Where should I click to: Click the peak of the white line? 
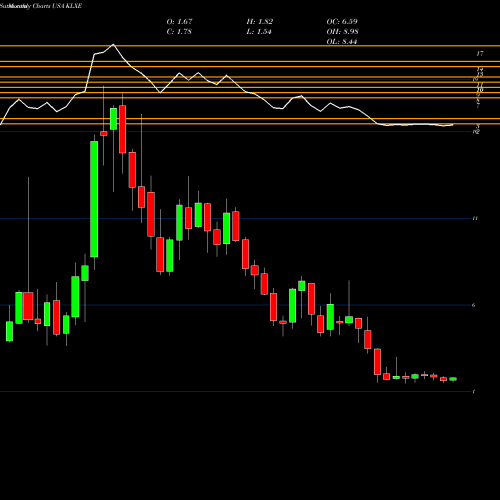(x=113, y=44)
